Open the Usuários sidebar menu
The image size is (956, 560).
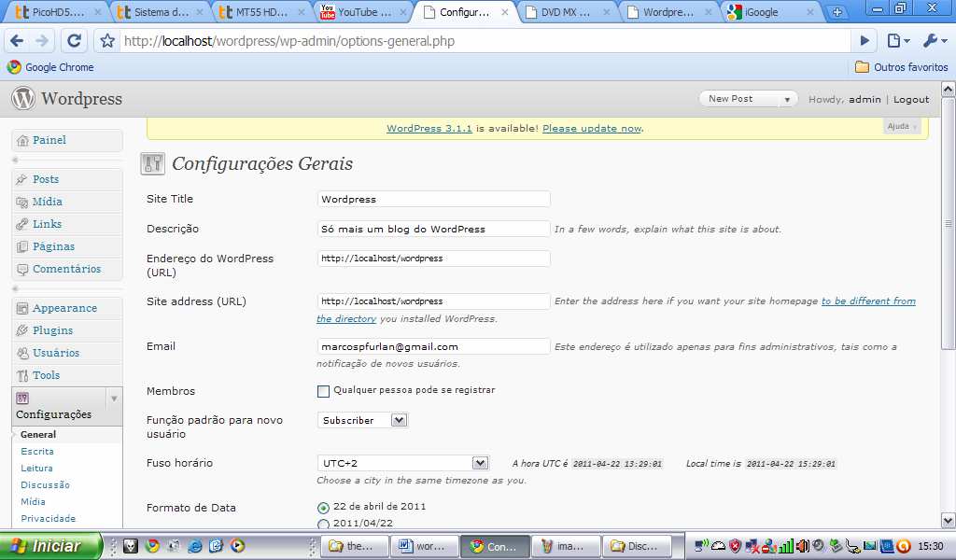click(56, 353)
